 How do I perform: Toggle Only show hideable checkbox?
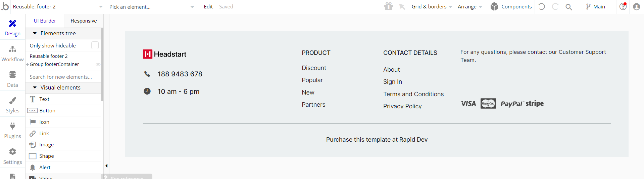tap(95, 45)
